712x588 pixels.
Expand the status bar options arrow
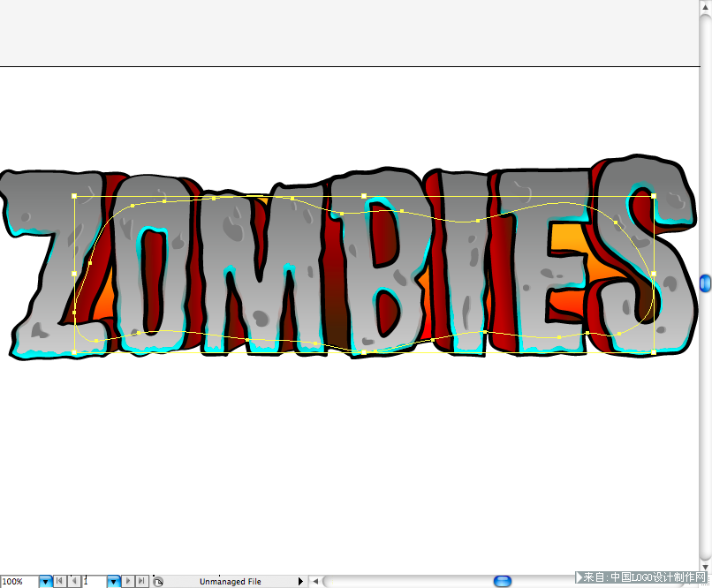coord(300,581)
